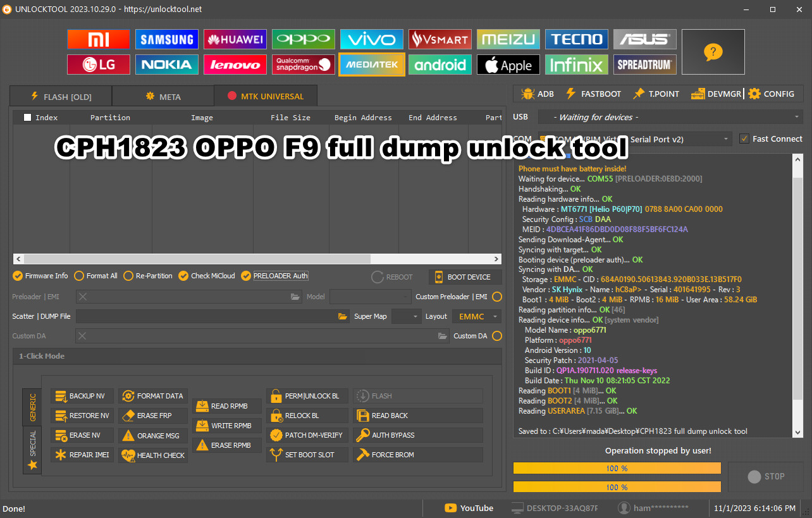
Task: Browse for Scatter DUMP file folder icon
Action: click(343, 316)
